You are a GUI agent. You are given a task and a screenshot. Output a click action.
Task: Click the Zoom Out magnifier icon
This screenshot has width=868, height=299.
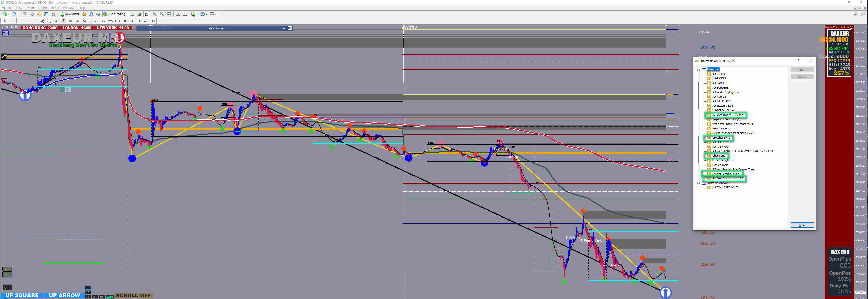point(162,14)
